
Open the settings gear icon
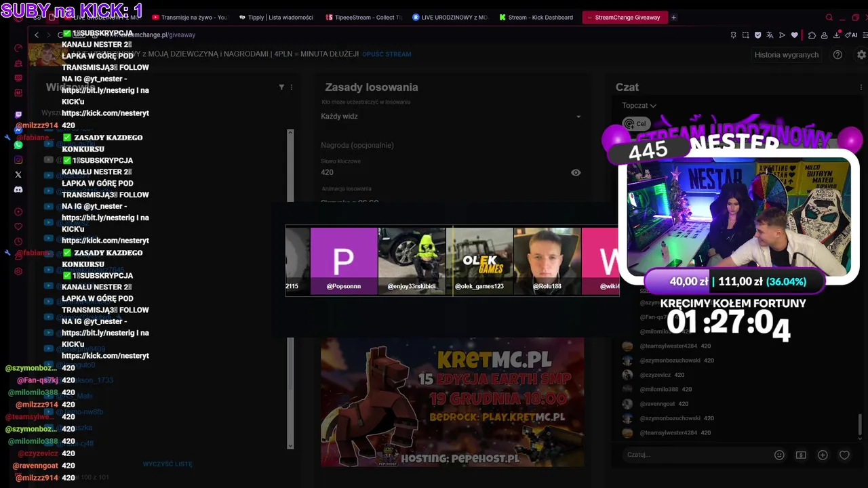(x=861, y=55)
